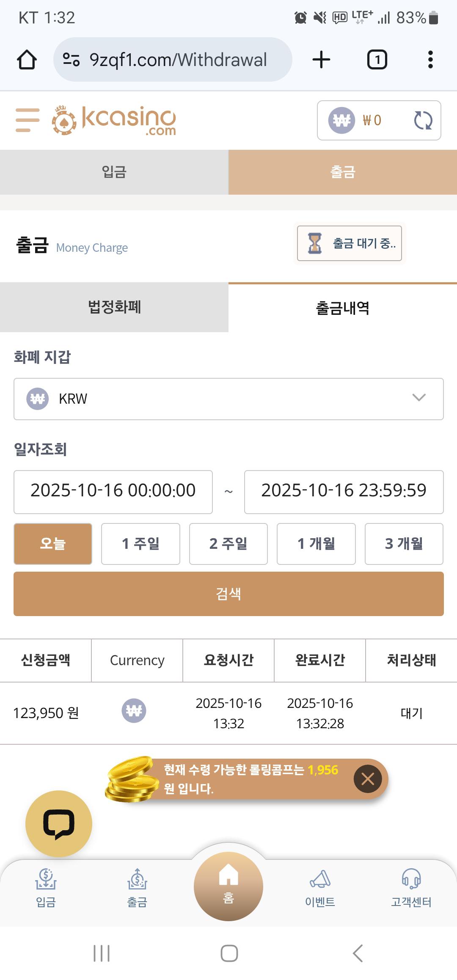Switch to the 입금 tab
457x980 pixels.
click(x=114, y=172)
